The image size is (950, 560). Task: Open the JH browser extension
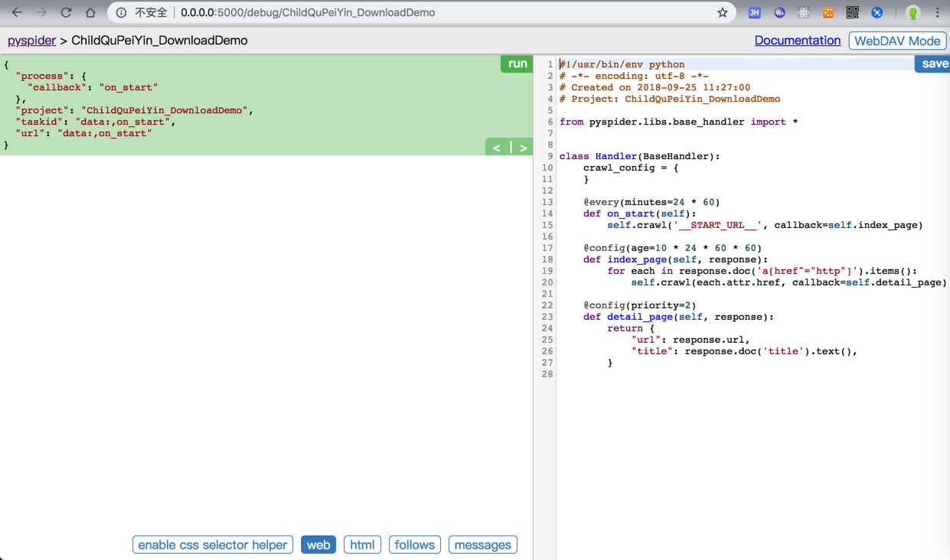754,12
